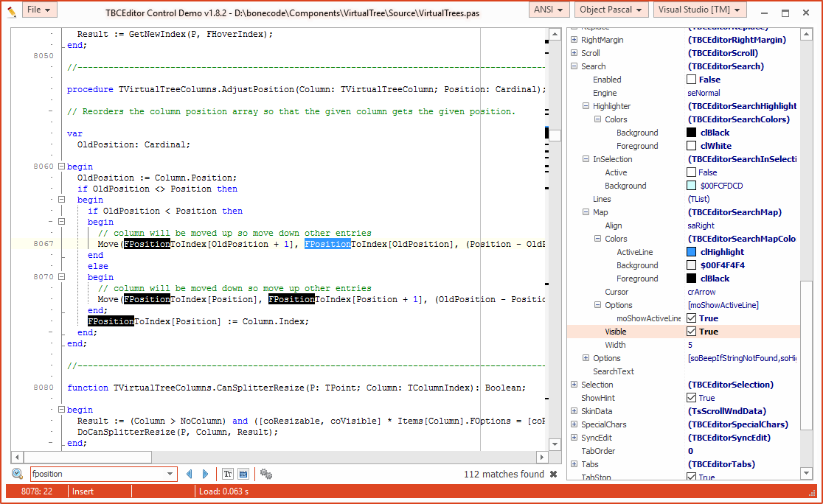Open search options gears icon
The image size is (823, 504).
click(266, 474)
